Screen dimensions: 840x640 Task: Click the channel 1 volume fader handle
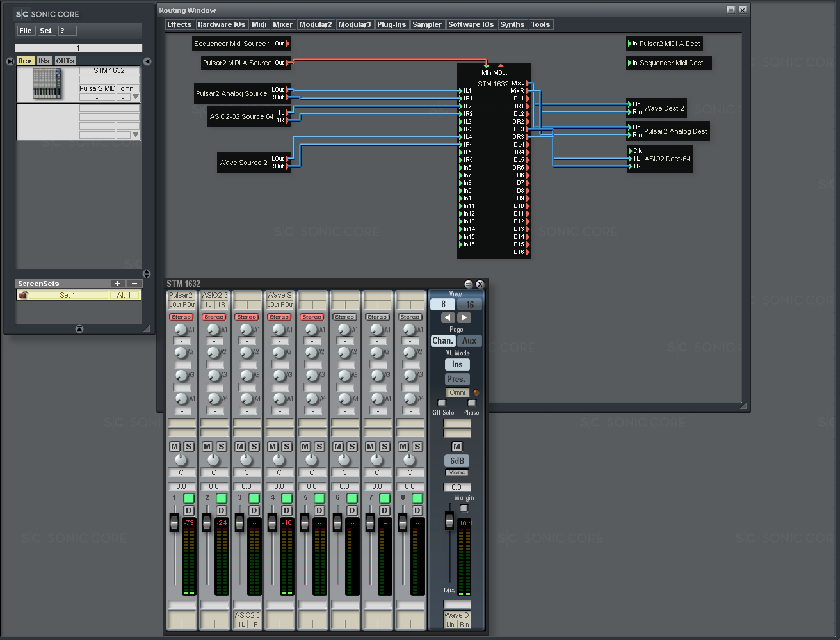174,522
